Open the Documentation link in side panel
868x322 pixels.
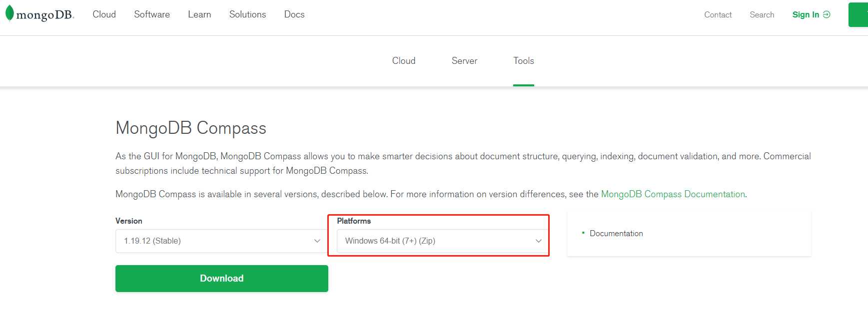click(x=616, y=234)
